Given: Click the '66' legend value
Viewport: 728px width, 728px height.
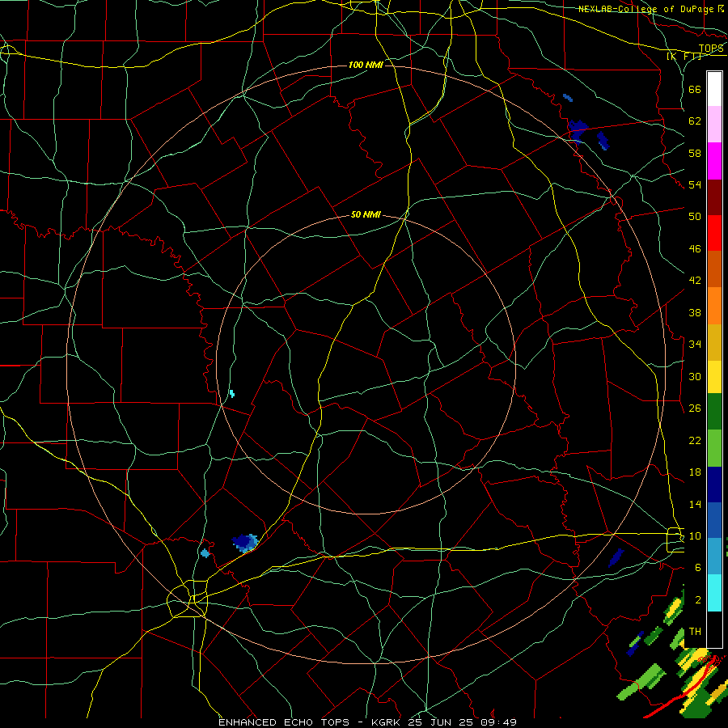Looking at the screenshot, I should tap(695, 89).
